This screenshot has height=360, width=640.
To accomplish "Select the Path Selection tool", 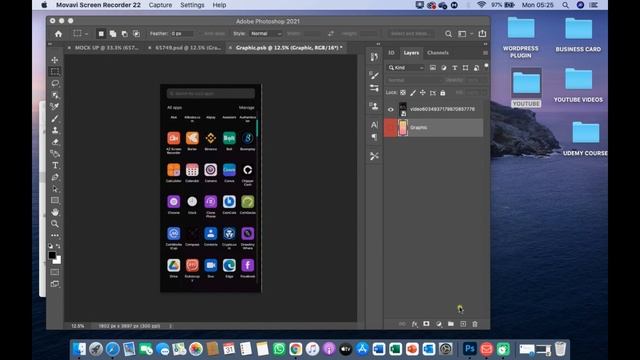I will tap(55, 189).
